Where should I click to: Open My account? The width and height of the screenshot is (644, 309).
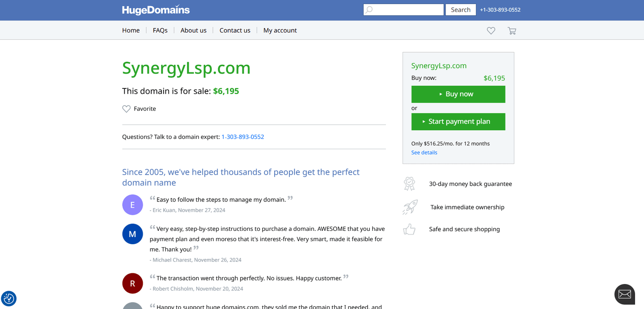[x=280, y=30]
